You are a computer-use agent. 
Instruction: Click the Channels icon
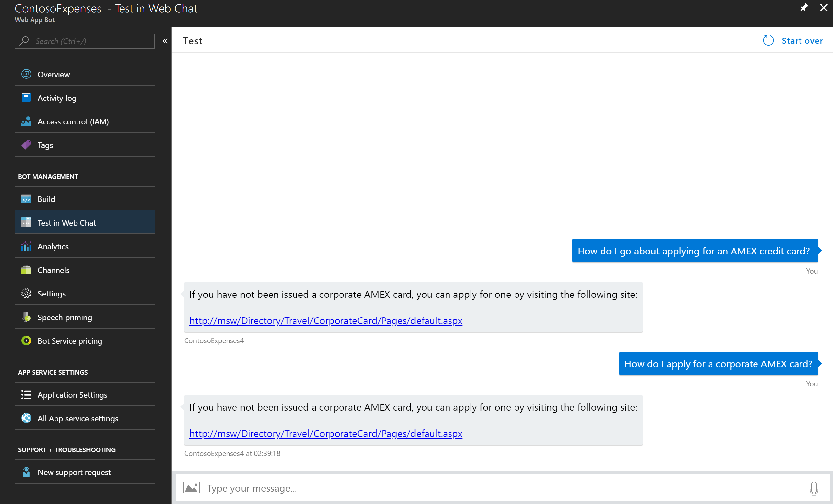click(x=26, y=270)
